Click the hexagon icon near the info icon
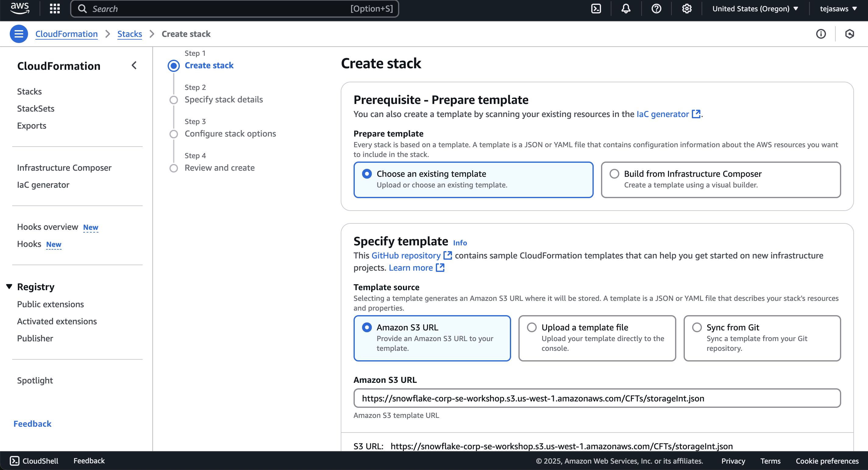This screenshot has width=868, height=470. 849,34
